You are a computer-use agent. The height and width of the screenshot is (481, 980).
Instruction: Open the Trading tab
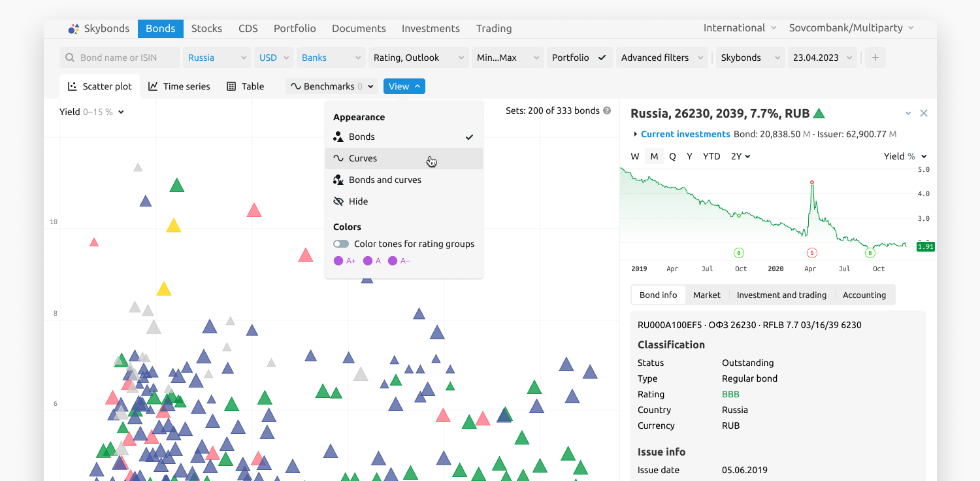pyautogui.click(x=494, y=29)
